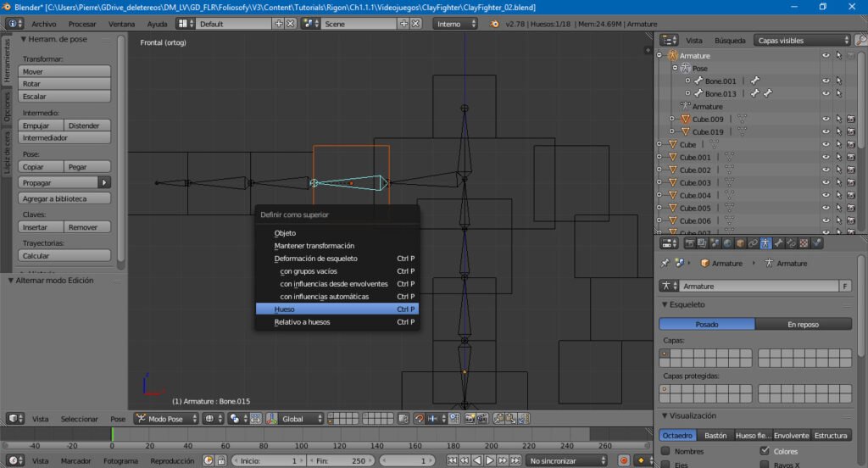The height and width of the screenshot is (468, 868).
Task: Open the No sincronizar sync dropdown
Action: tap(566, 461)
